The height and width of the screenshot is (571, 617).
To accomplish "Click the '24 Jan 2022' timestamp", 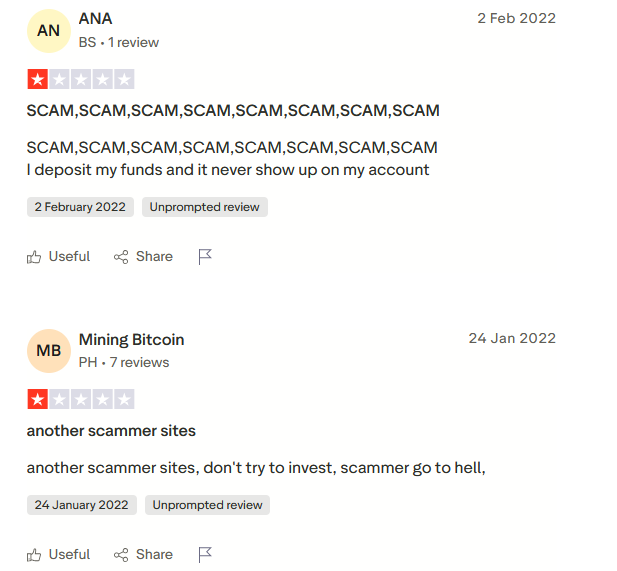I will tap(512, 338).
